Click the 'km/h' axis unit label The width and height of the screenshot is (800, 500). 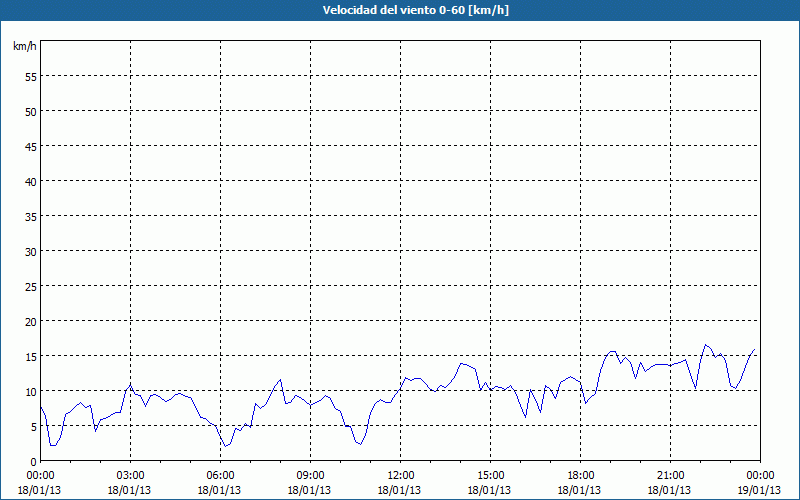(24, 46)
